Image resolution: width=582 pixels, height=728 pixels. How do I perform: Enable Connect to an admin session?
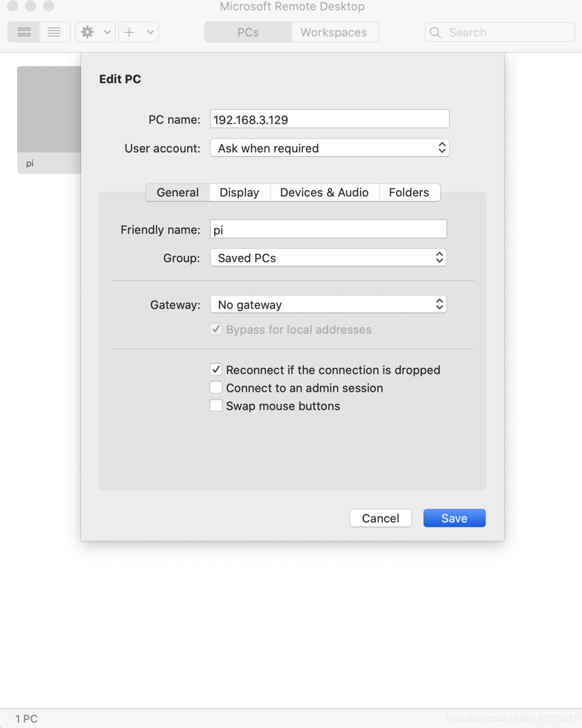(216, 388)
